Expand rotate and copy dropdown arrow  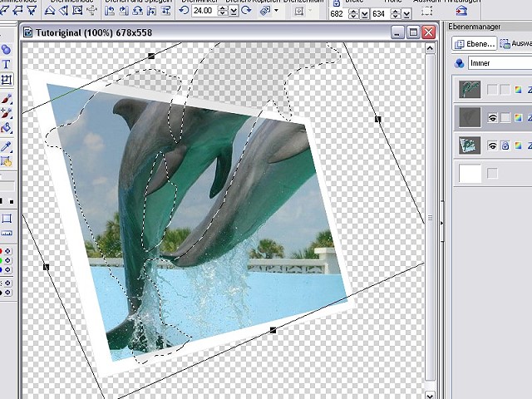point(276,11)
